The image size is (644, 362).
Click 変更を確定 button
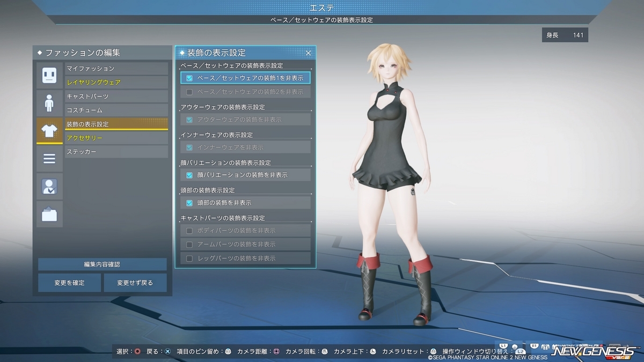[x=69, y=283]
